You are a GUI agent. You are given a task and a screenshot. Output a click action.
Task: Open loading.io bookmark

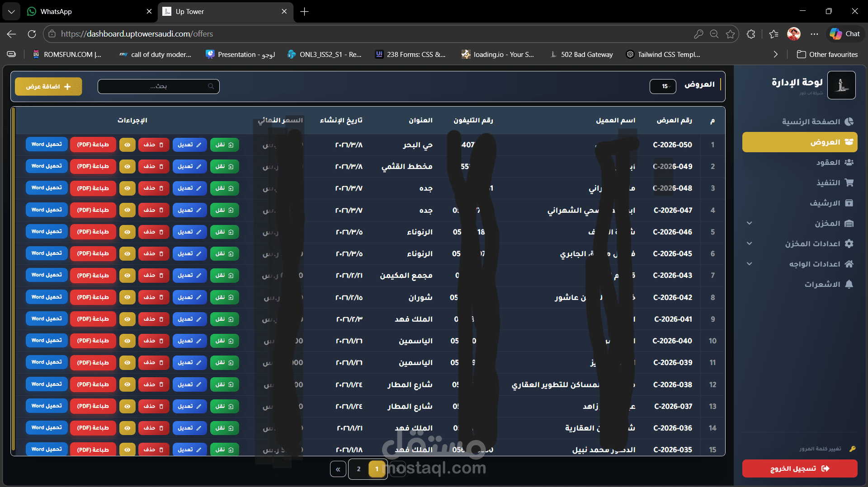coord(497,54)
